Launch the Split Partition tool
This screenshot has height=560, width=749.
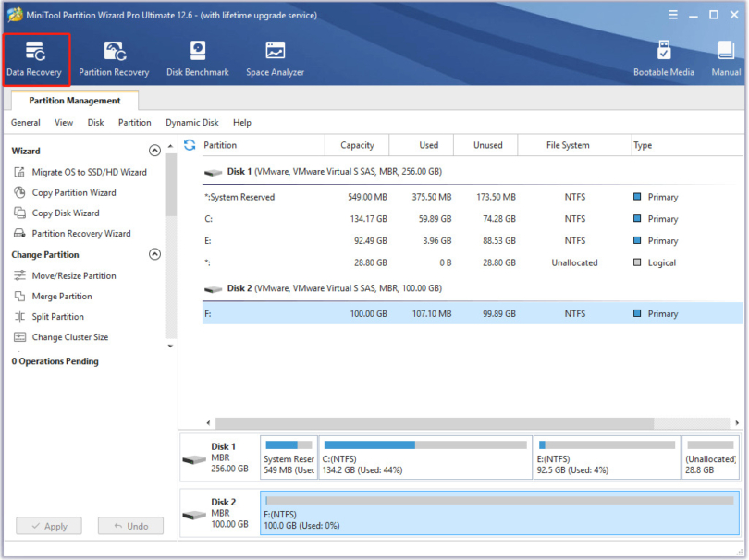pos(59,317)
